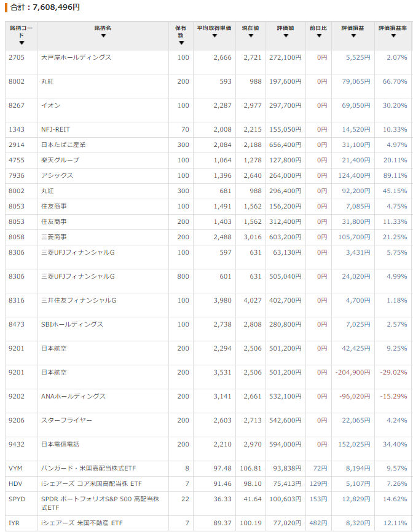Select stock name スターフライヤー

[x=66, y=421]
